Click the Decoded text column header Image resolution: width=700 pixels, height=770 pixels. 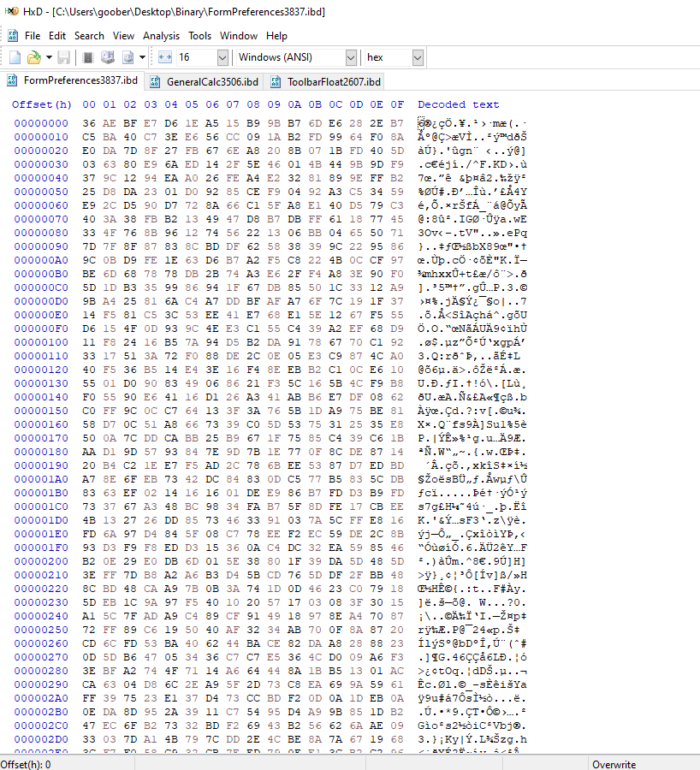point(458,104)
